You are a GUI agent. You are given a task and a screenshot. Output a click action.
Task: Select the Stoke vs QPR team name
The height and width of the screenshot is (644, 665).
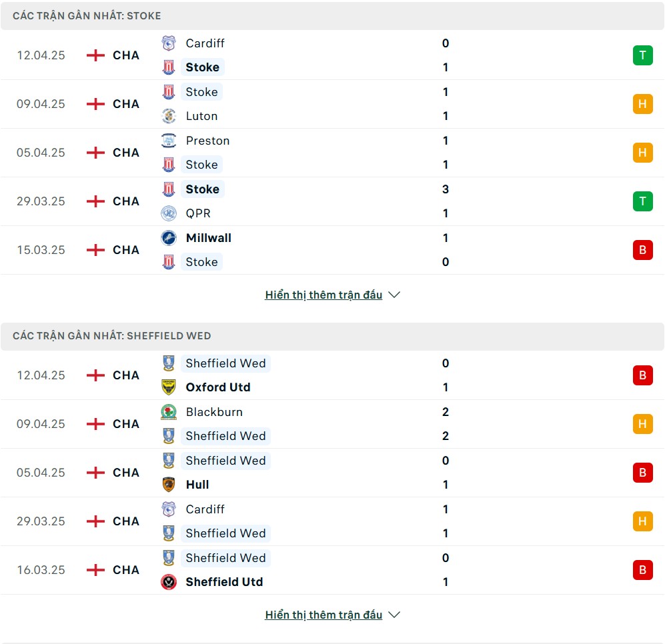click(202, 189)
